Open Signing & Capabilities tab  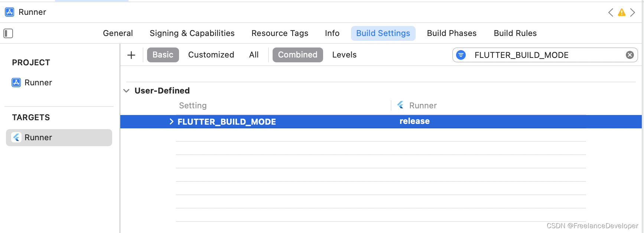pos(192,33)
